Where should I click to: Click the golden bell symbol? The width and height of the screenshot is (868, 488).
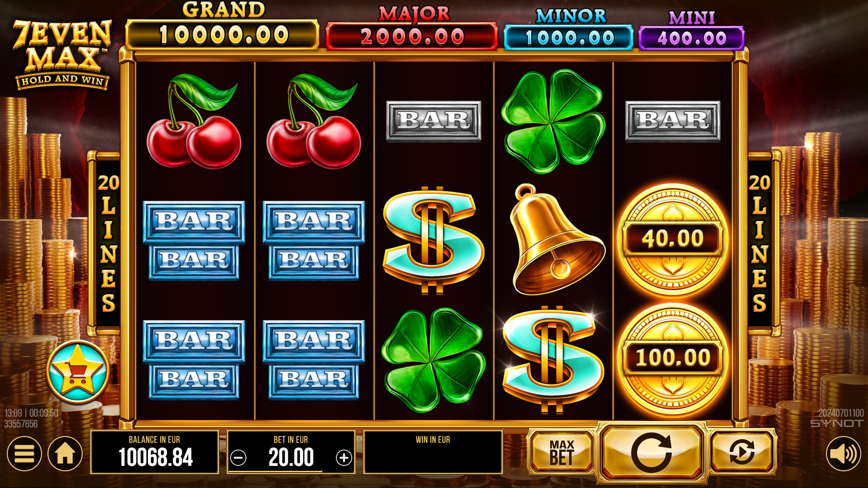click(556, 239)
